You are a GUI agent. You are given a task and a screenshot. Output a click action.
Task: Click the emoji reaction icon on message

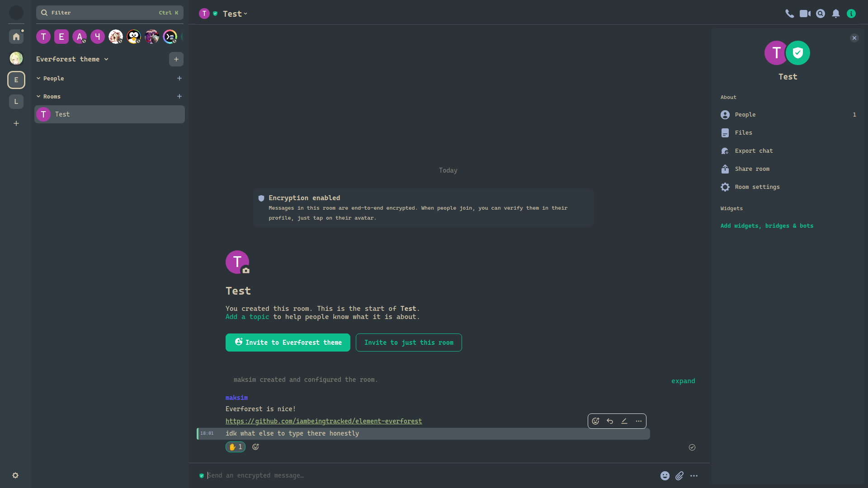pos(595,421)
